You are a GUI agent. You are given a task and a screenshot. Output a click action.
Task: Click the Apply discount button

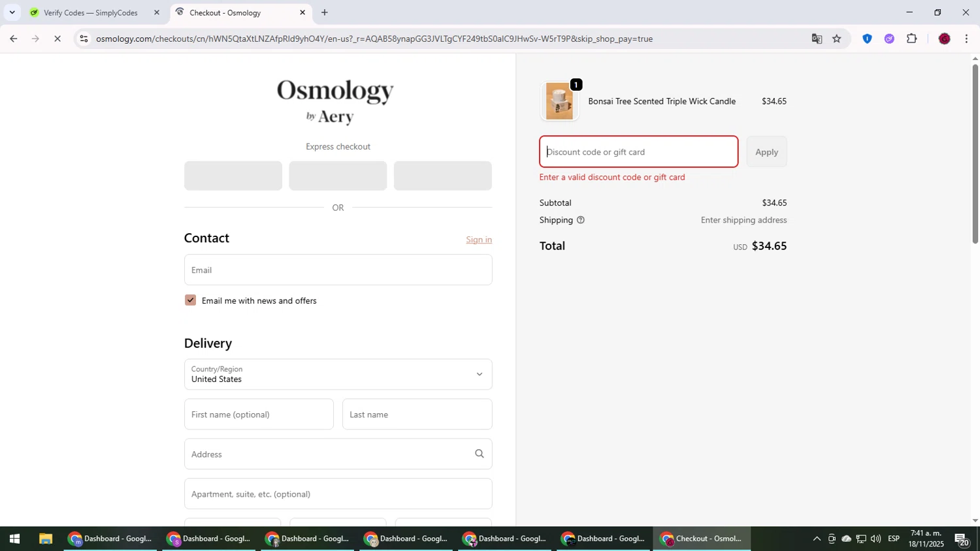(766, 151)
